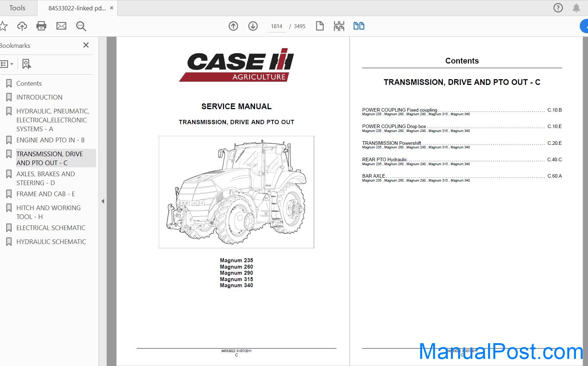This screenshot has height=366, width=588.
Task: Click the Magnum 340 model text on cover
Action: 236,285
